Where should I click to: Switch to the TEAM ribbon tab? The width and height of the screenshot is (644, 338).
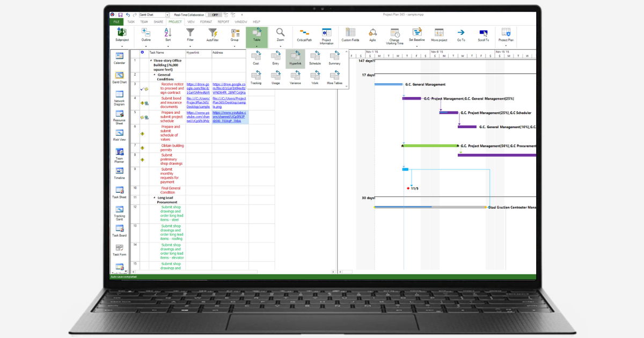[x=144, y=22]
